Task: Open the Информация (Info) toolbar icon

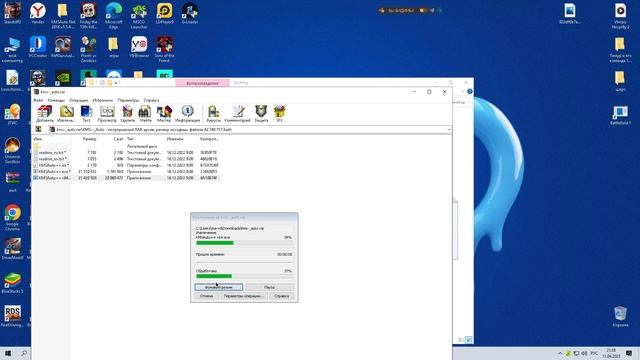Action: [x=187, y=113]
